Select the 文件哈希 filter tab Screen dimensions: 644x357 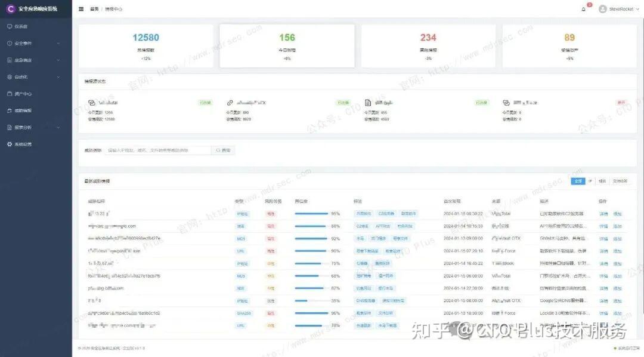620,181
